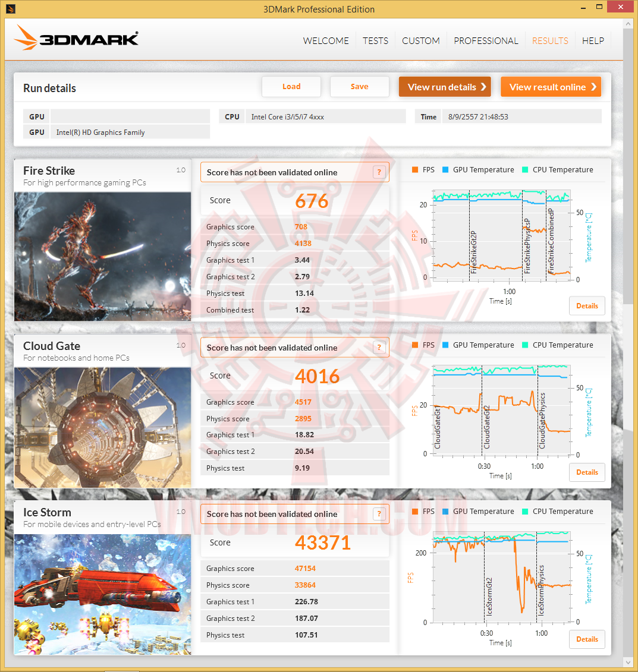Click the CloudGatePhysics marker in chart

542,421
